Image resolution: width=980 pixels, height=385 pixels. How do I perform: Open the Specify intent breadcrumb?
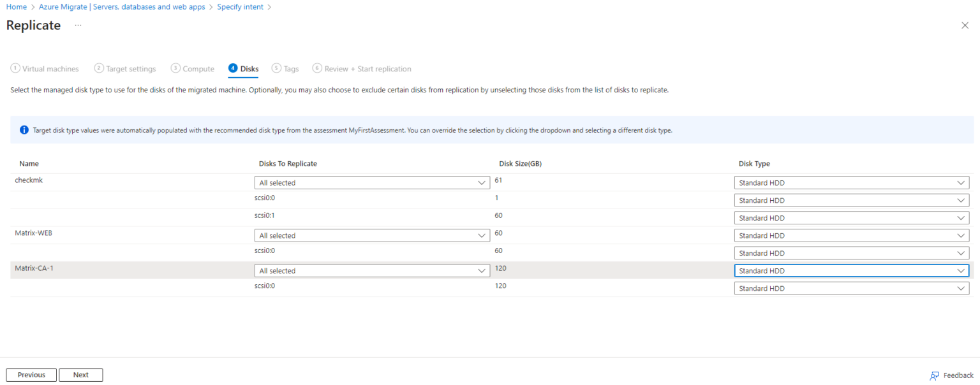click(241, 6)
